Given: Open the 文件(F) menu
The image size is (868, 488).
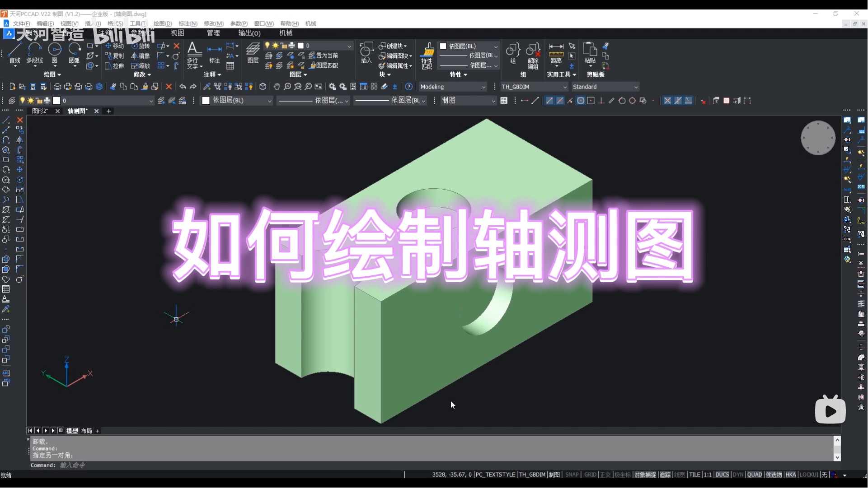Looking at the screenshot, I should 21,23.
